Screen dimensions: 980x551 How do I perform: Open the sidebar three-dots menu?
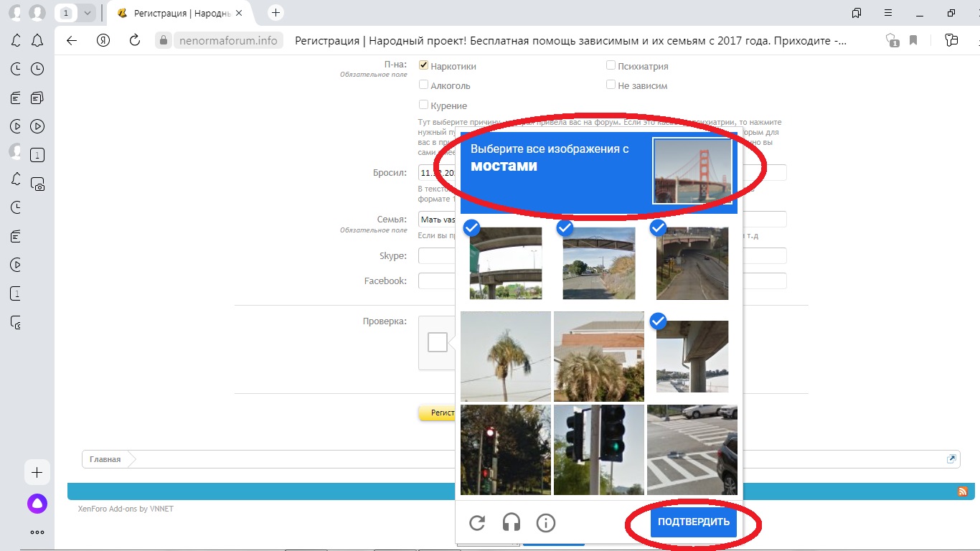click(37, 532)
